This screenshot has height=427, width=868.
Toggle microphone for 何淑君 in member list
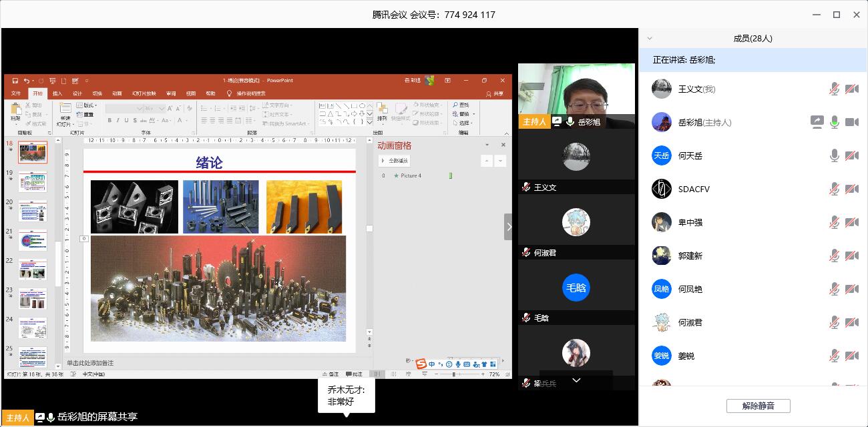pos(835,322)
